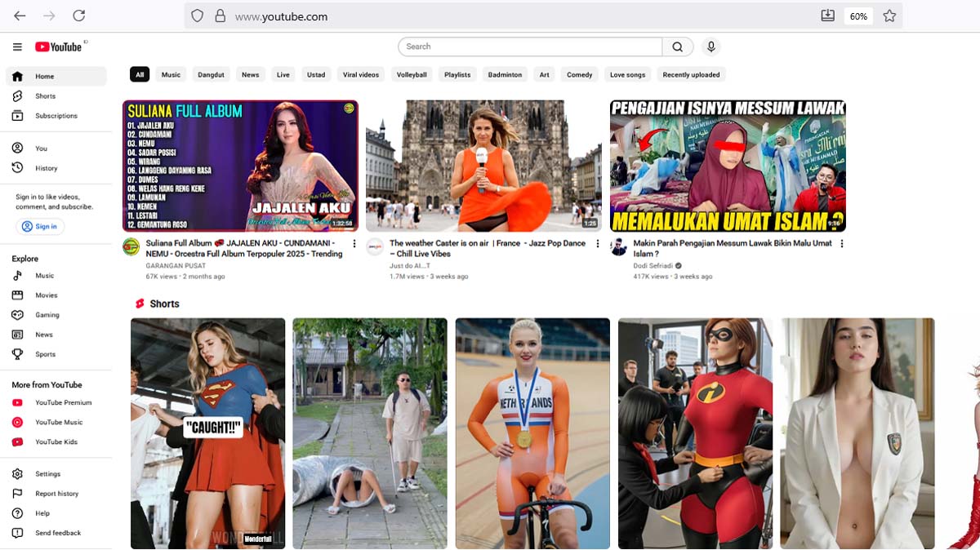Select the Live filter chip
This screenshot has width=980, height=550.
click(283, 74)
